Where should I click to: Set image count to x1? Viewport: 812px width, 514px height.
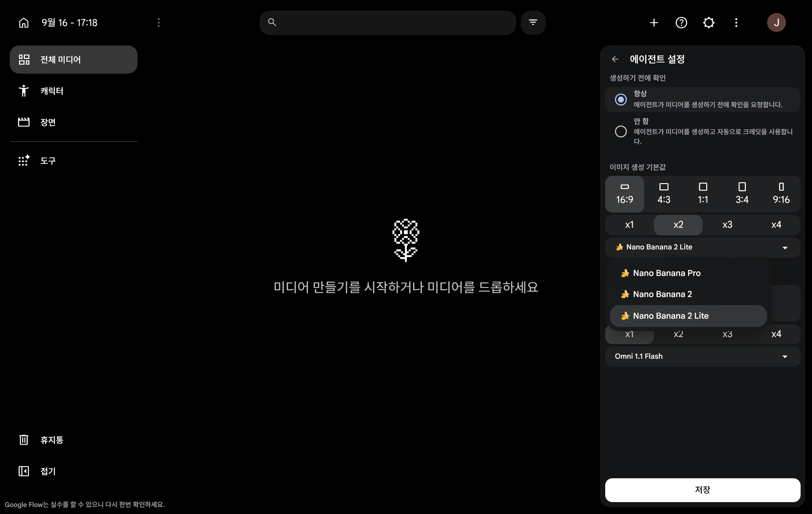(629, 225)
